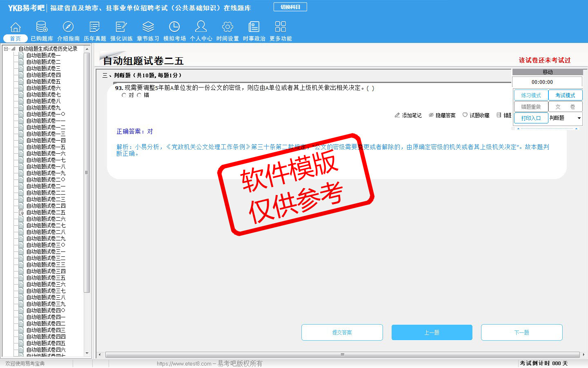Open 个人中心 user profile icon
Viewport: 588px width, 368px height.
pyautogui.click(x=201, y=27)
